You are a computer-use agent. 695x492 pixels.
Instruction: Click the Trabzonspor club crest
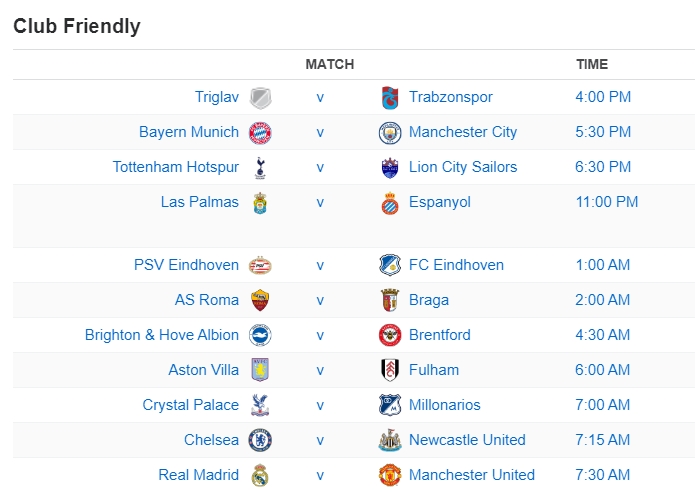390,98
